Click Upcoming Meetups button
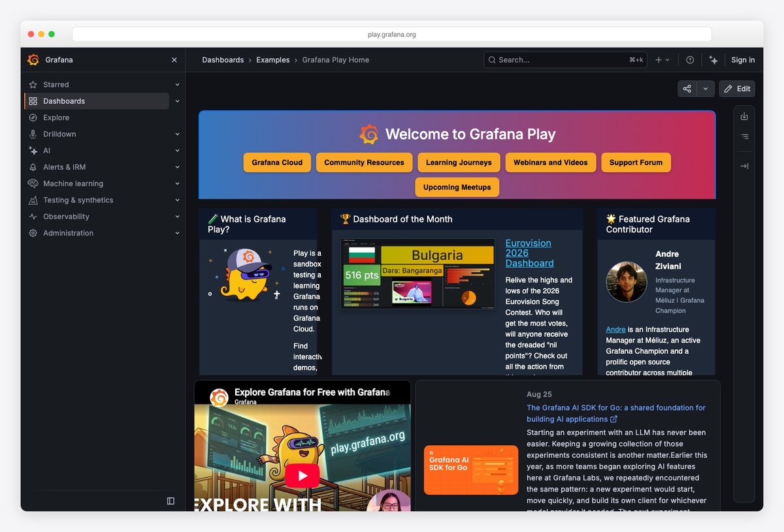 [457, 187]
